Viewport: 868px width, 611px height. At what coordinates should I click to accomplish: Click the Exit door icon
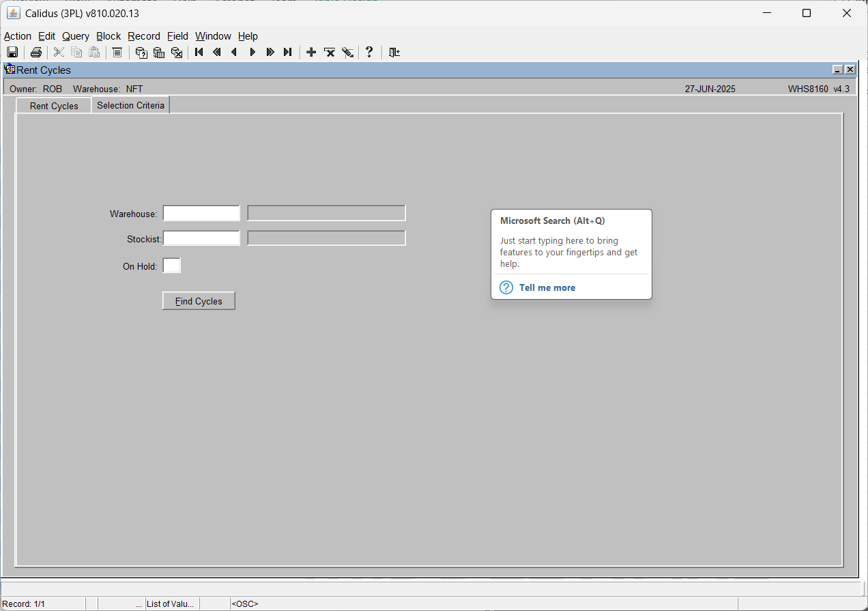pyautogui.click(x=394, y=52)
